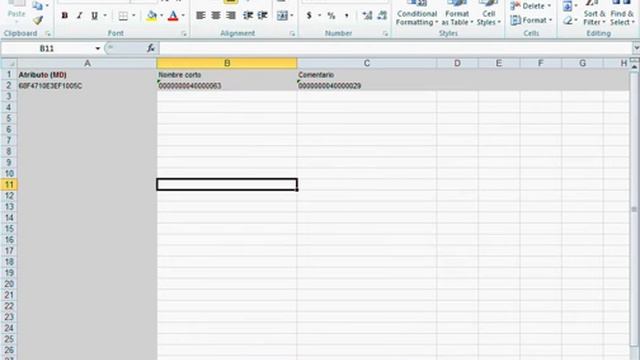Click cell 'Atributo (MD)'
The width and height of the screenshot is (640, 360).
click(x=87, y=75)
